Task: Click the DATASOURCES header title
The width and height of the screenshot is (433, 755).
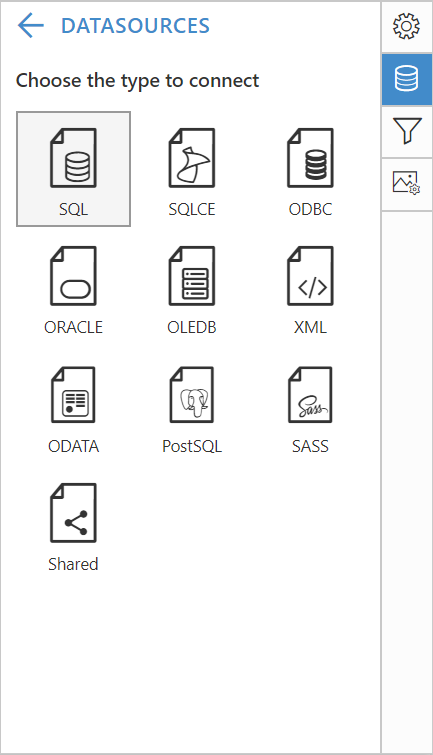Action: [135, 26]
